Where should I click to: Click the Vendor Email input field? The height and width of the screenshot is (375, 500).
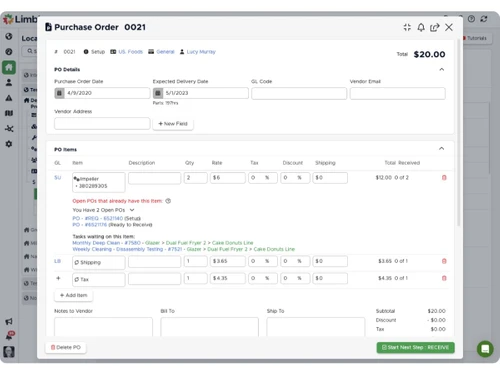tap(398, 93)
